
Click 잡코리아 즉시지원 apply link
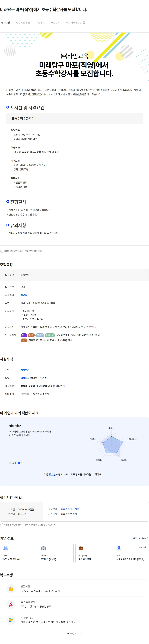click(70, 509)
